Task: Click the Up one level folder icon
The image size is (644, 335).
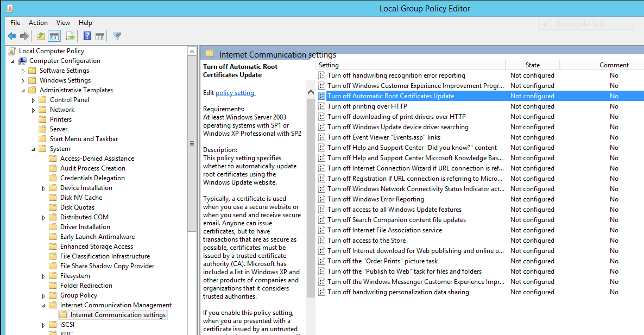Action: [41, 36]
